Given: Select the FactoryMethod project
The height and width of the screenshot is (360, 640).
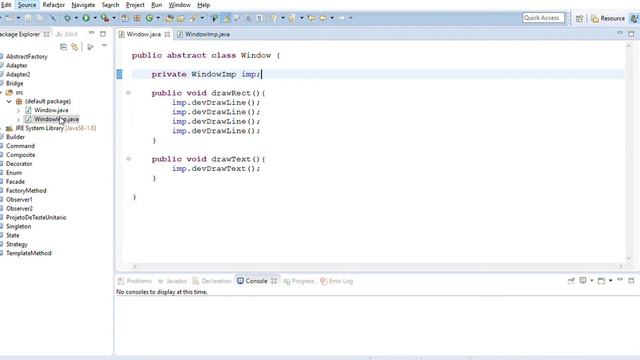Looking at the screenshot, I should pyautogui.click(x=26, y=191).
